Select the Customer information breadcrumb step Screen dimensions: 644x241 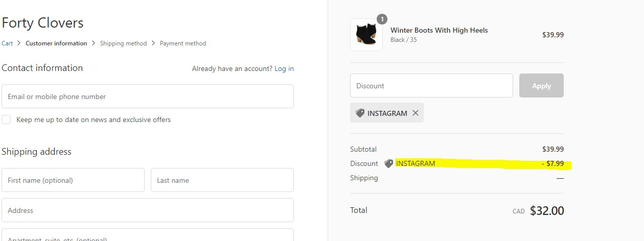(x=56, y=43)
